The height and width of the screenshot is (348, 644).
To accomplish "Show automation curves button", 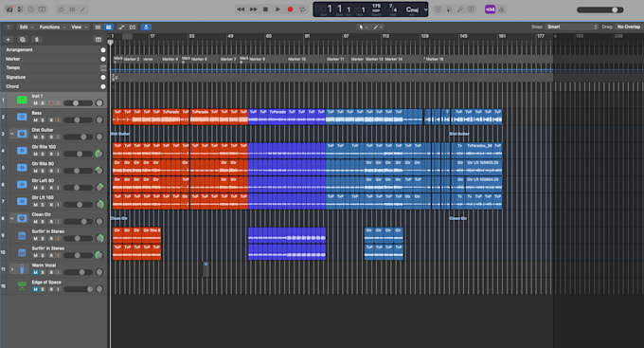I will pos(121,27).
